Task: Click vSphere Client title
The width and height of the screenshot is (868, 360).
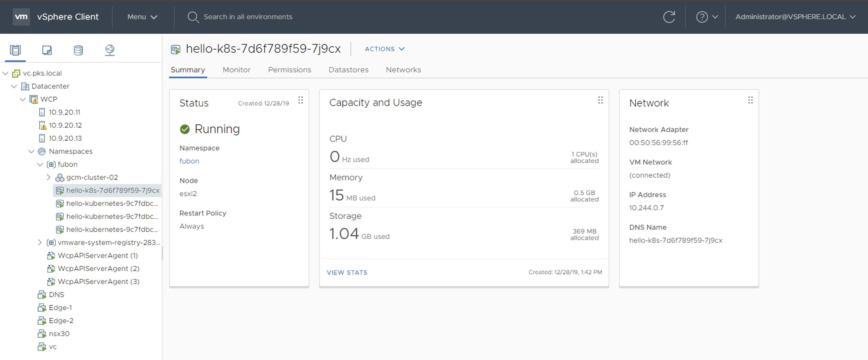Action: (x=68, y=17)
